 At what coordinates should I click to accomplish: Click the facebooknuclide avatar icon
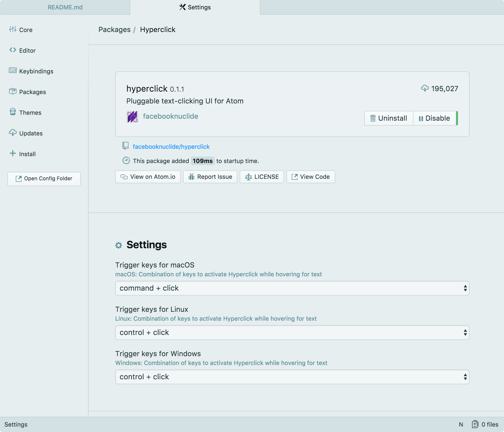point(132,116)
